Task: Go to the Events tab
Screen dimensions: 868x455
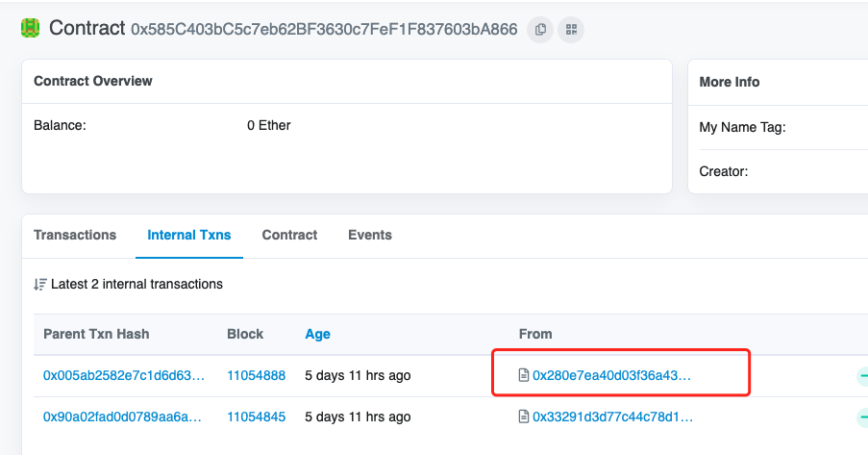Action: (x=370, y=235)
